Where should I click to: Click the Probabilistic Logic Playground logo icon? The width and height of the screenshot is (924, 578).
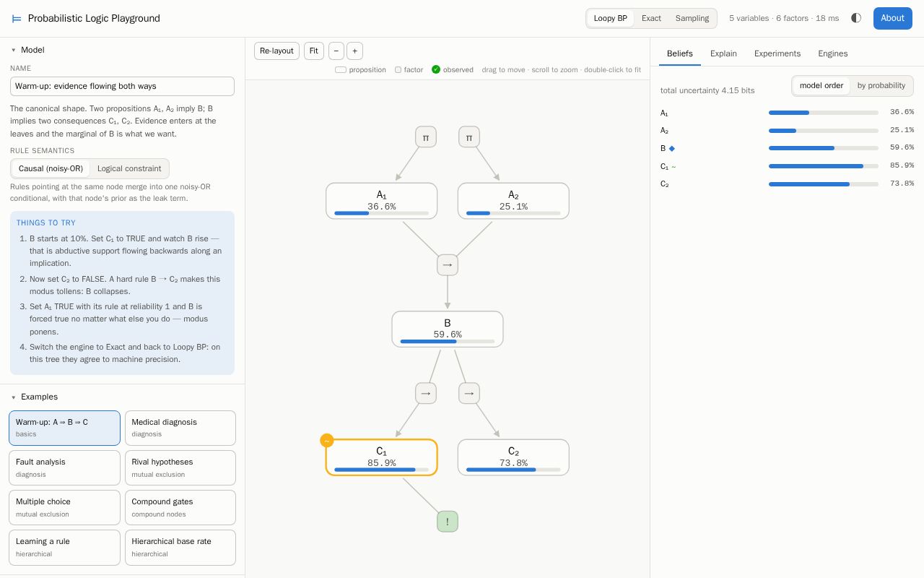pos(17,19)
